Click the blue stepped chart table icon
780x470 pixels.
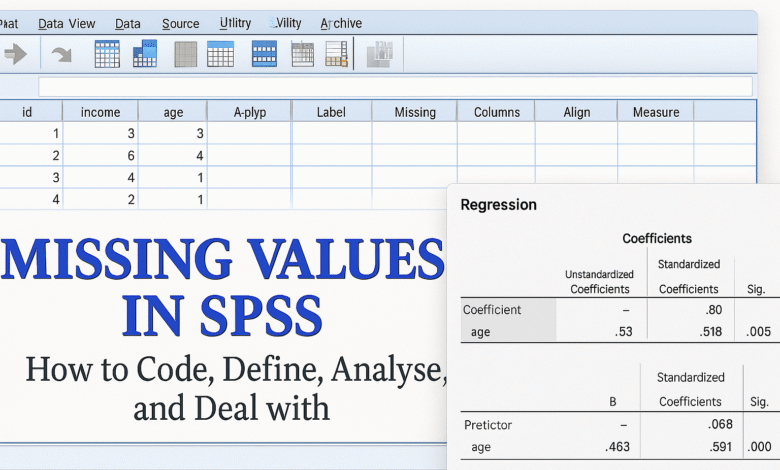(145, 54)
